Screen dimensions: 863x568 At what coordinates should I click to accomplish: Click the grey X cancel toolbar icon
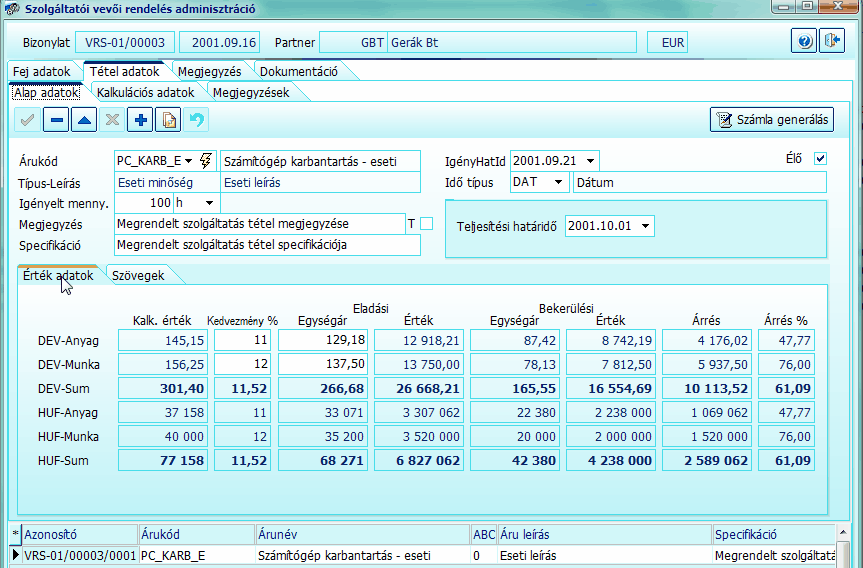click(x=112, y=119)
